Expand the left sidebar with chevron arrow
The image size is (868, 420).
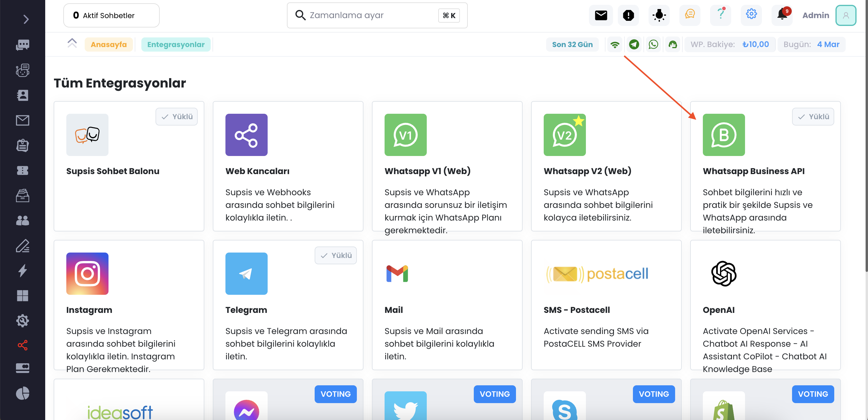coord(26,20)
